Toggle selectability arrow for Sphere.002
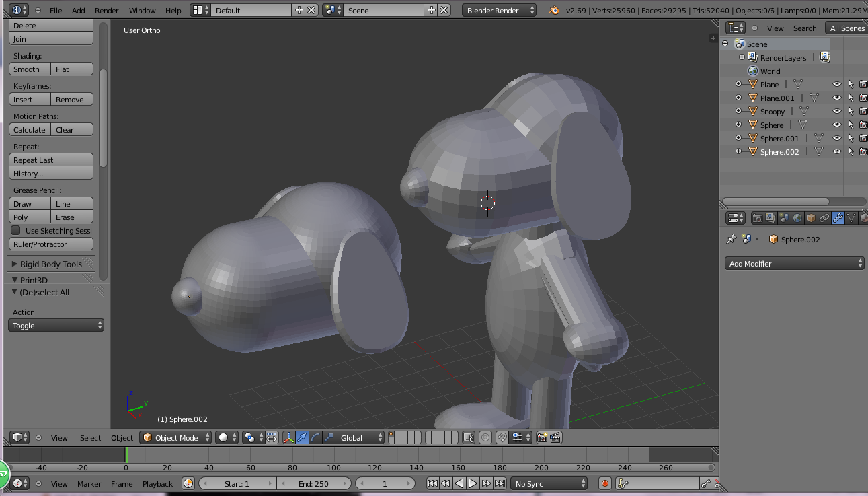The width and height of the screenshot is (868, 496). [851, 151]
